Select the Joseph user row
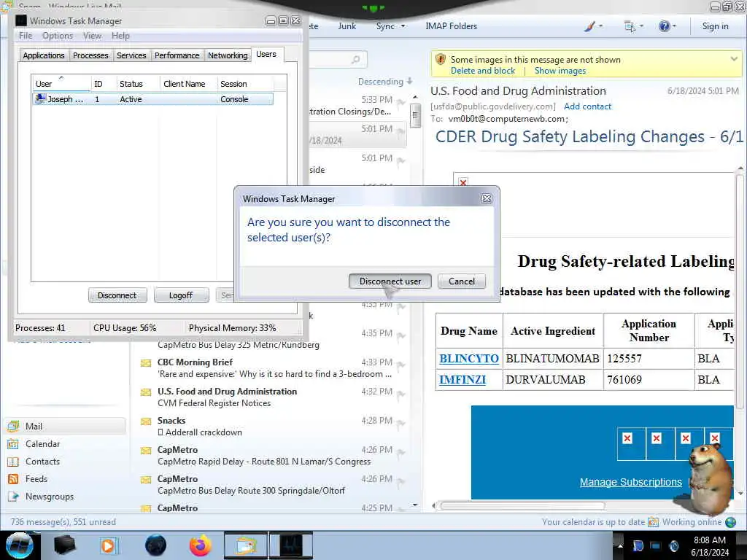The height and width of the screenshot is (560, 747). 153,99
